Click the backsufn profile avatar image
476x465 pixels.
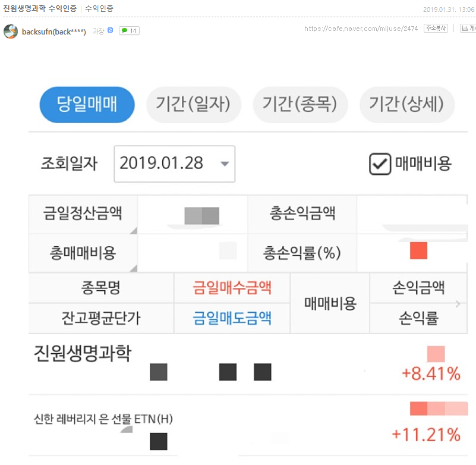(11, 32)
